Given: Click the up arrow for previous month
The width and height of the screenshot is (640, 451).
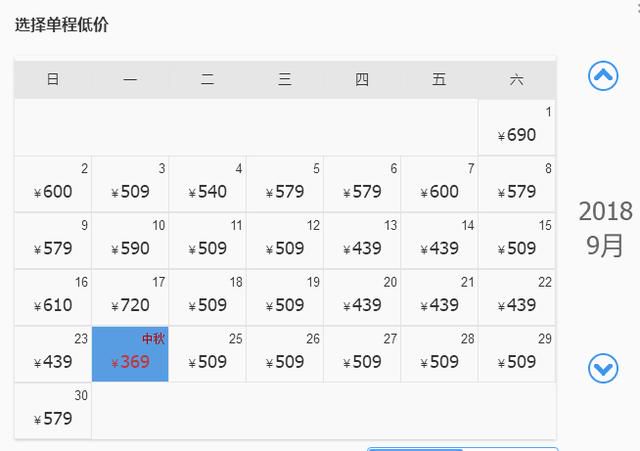Looking at the screenshot, I should 603,76.
